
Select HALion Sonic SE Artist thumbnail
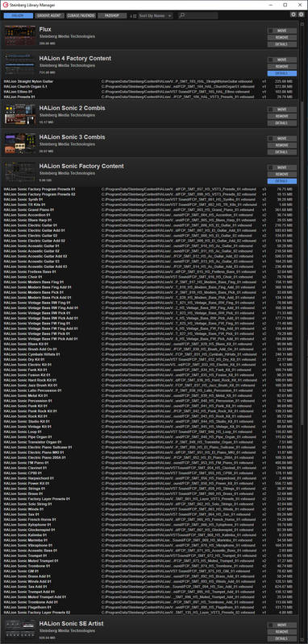(20, 630)
